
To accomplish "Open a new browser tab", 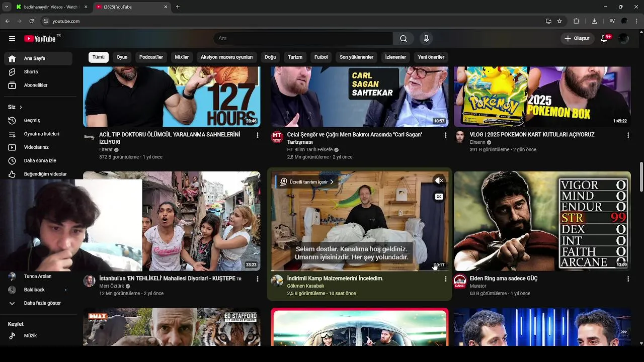I will (178, 7).
